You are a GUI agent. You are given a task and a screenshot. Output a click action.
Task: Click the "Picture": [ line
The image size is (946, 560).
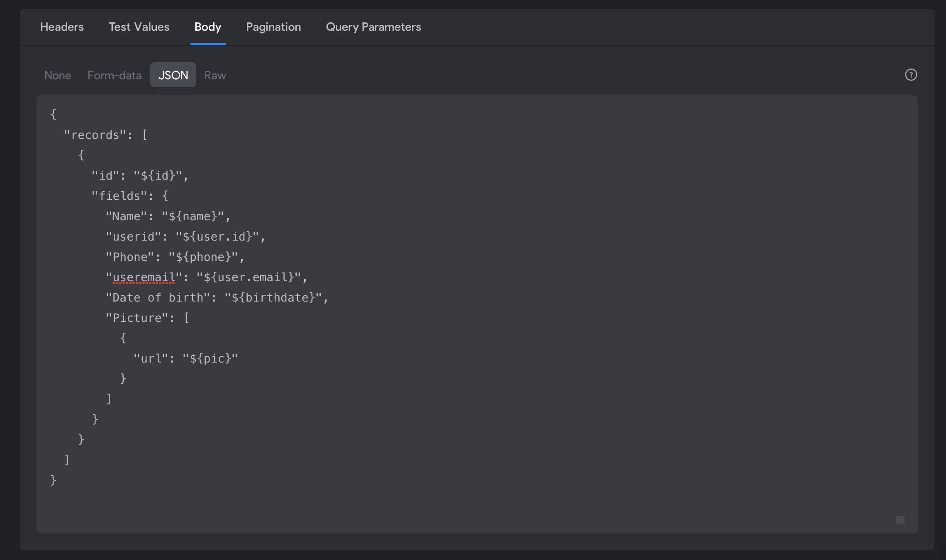click(x=147, y=318)
